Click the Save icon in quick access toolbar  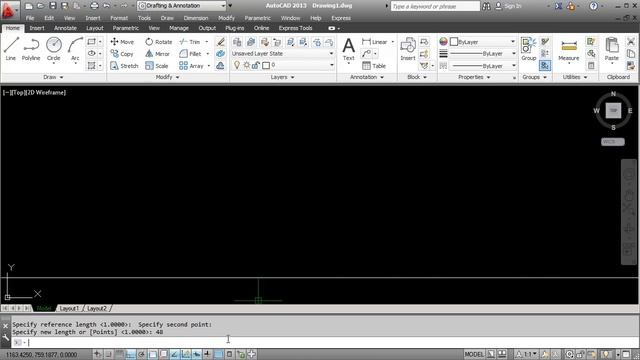[x=53, y=6]
